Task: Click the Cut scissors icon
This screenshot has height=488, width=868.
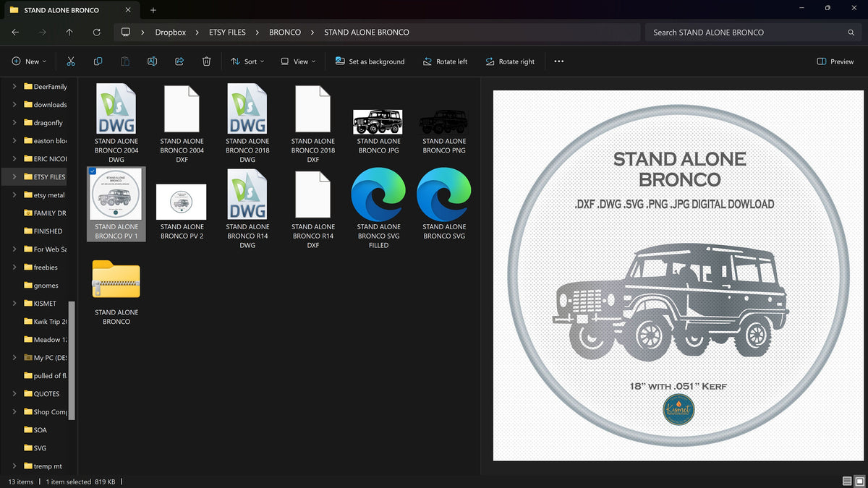Action: tap(70, 61)
